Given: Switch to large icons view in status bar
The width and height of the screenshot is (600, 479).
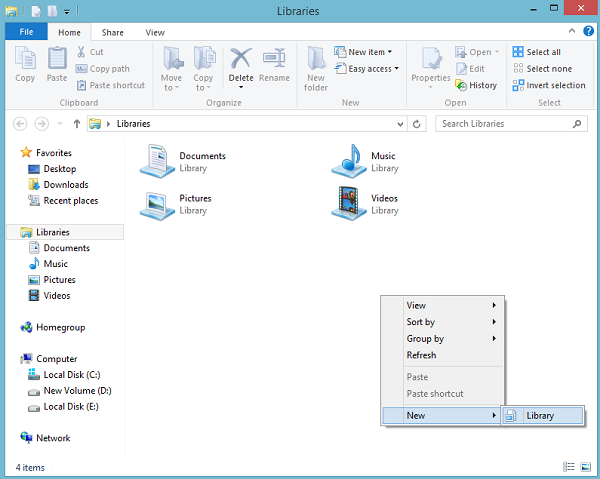Looking at the screenshot, I should (585, 466).
